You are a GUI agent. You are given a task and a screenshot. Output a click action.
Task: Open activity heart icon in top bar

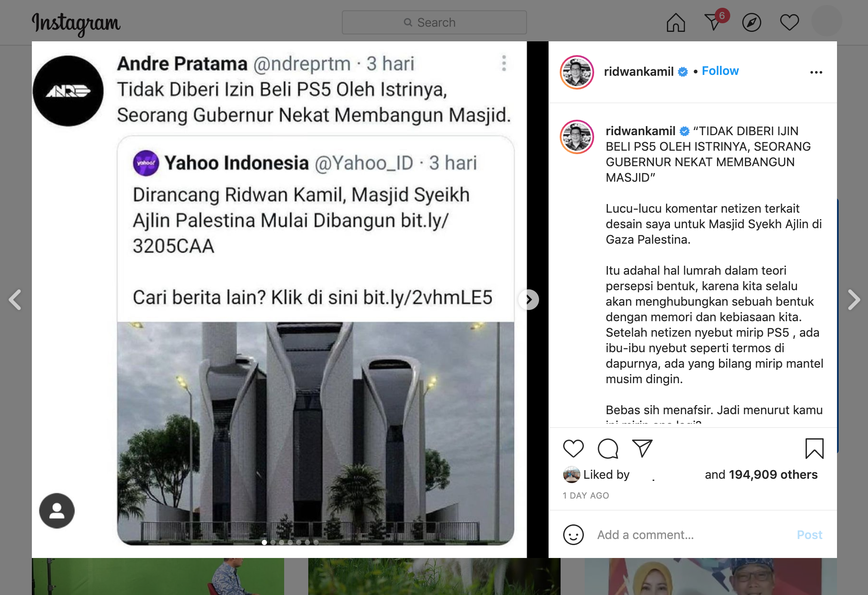pos(789,22)
